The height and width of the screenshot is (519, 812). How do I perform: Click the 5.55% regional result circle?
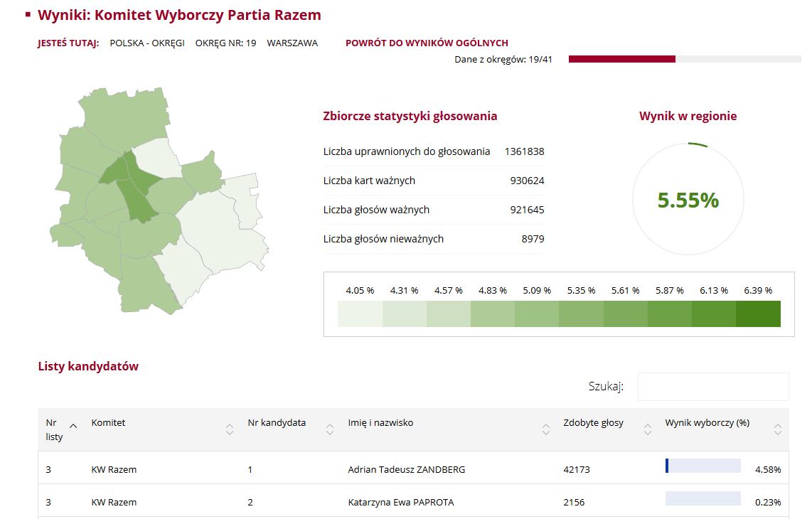click(688, 199)
